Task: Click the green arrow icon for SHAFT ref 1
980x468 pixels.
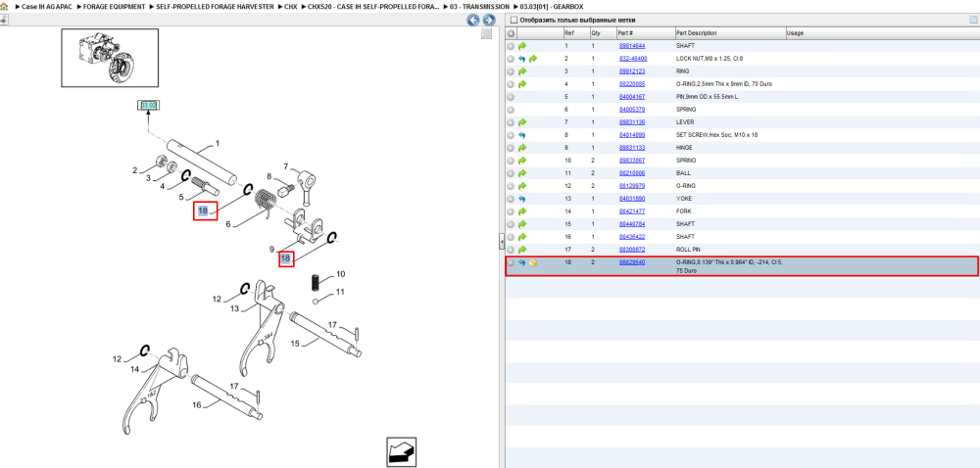Action: tap(522, 46)
